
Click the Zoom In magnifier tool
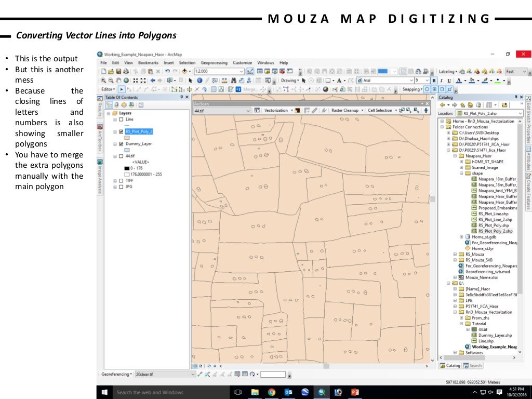pos(103,81)
